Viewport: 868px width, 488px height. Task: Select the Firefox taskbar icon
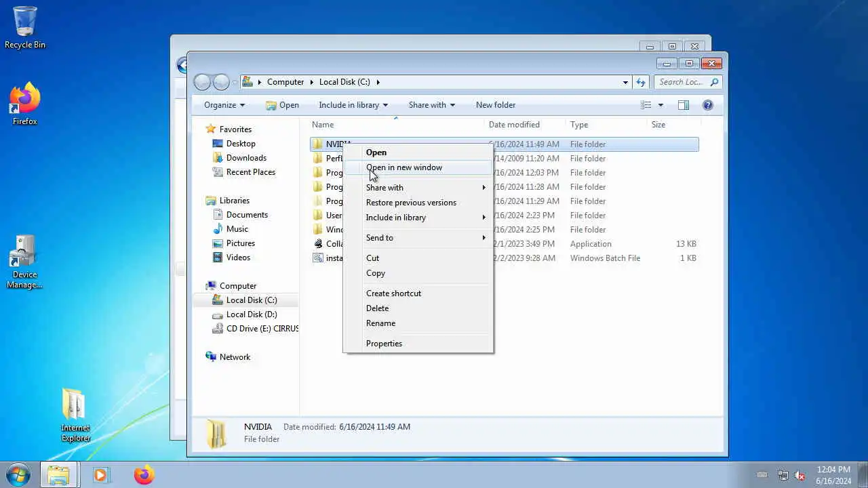[x=144, y=475]
